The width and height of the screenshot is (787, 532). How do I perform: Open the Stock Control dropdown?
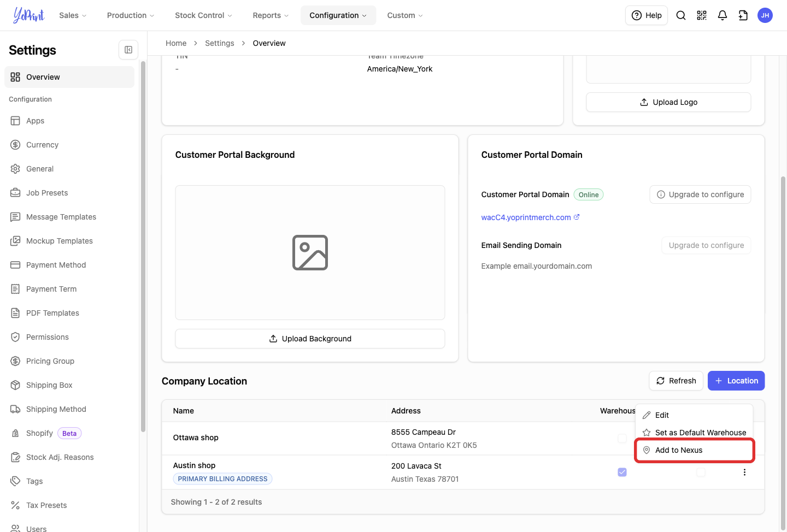point(203,15)
